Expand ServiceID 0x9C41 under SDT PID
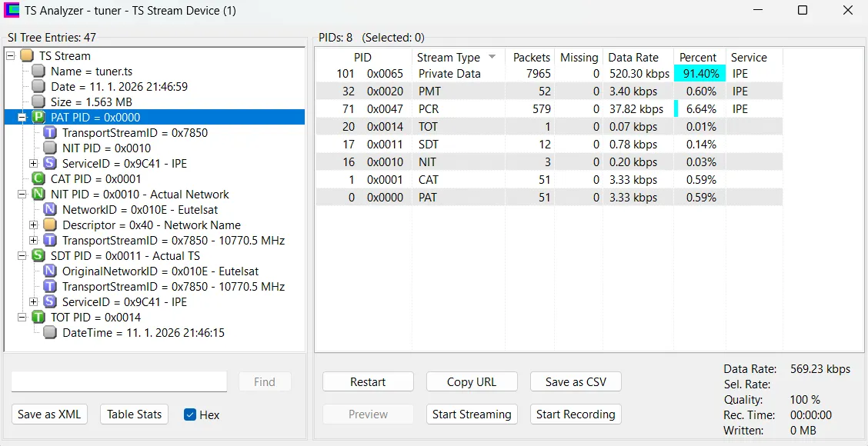The height and width of the screenshot is (446, 868). point(33,302)
